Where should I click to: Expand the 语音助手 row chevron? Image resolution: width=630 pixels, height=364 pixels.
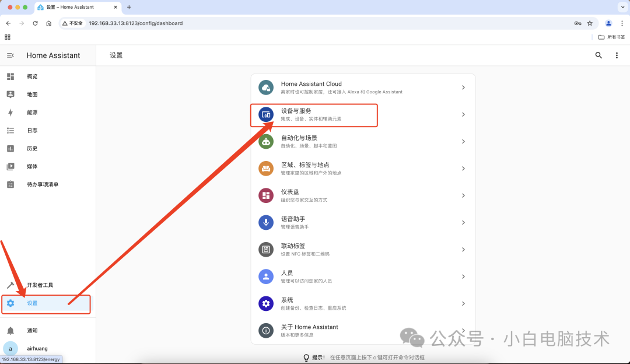point(463,222)
